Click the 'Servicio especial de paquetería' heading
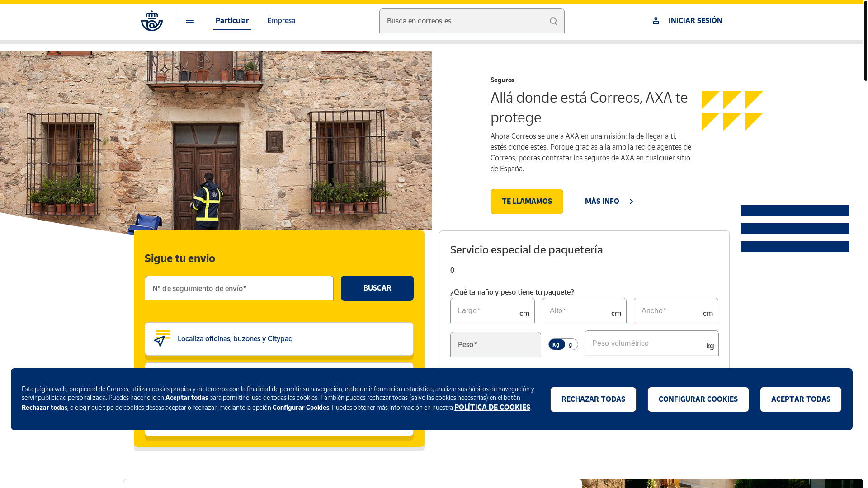The width and height of the screenshot is (868, 488). pyautogui.click(x=526, y=249)
